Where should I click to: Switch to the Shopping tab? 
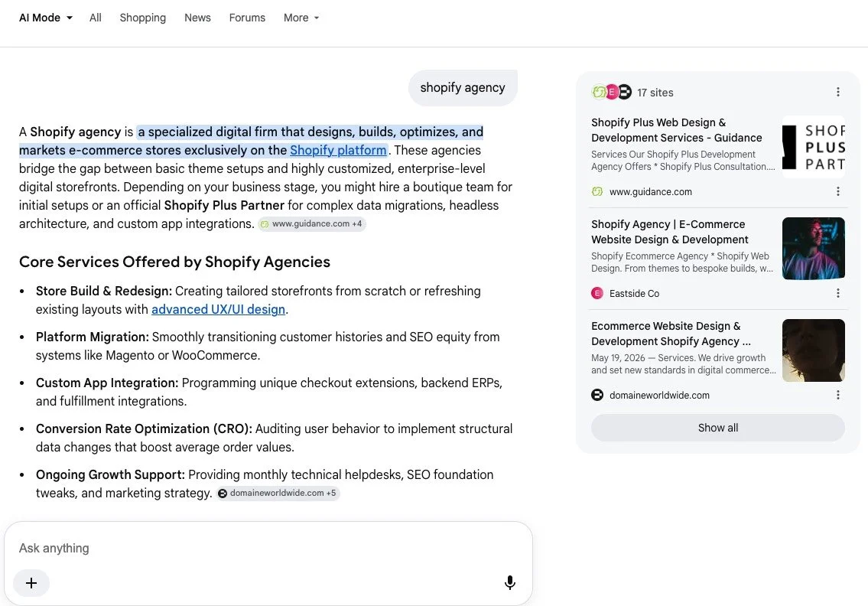[x=143, y=18]
